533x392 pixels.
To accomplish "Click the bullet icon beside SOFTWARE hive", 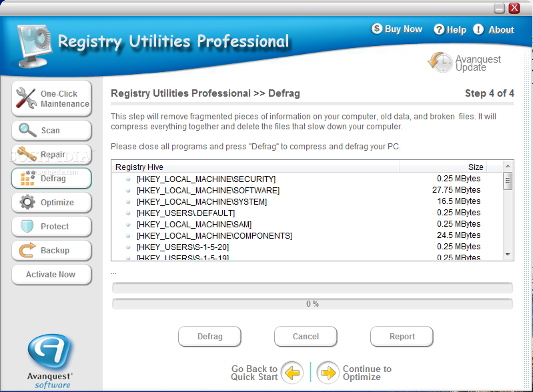I will pyautogui.click(x=128, y=191).
